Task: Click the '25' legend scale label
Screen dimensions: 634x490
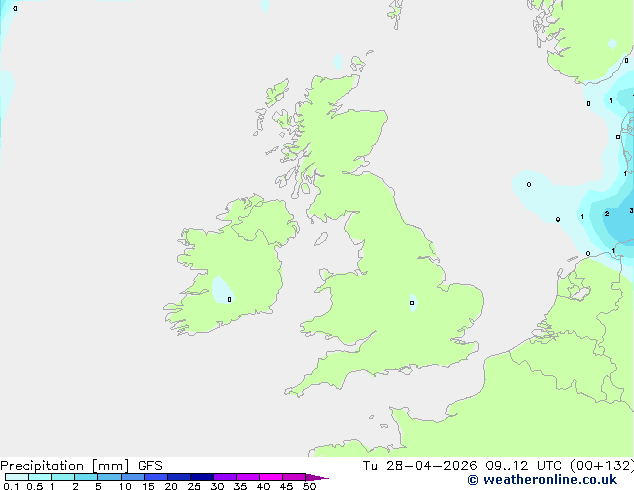Action: (x=194, y=486)
